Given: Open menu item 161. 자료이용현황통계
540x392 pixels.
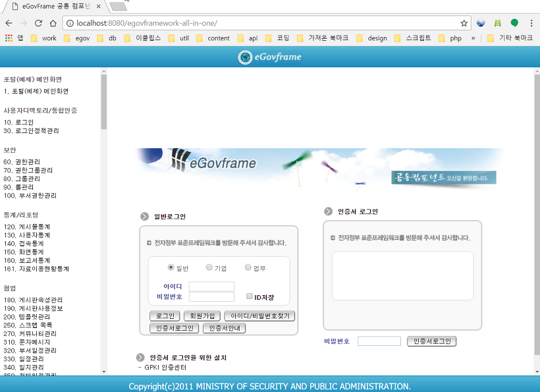Looking at the screenshot, I should 36,269.
